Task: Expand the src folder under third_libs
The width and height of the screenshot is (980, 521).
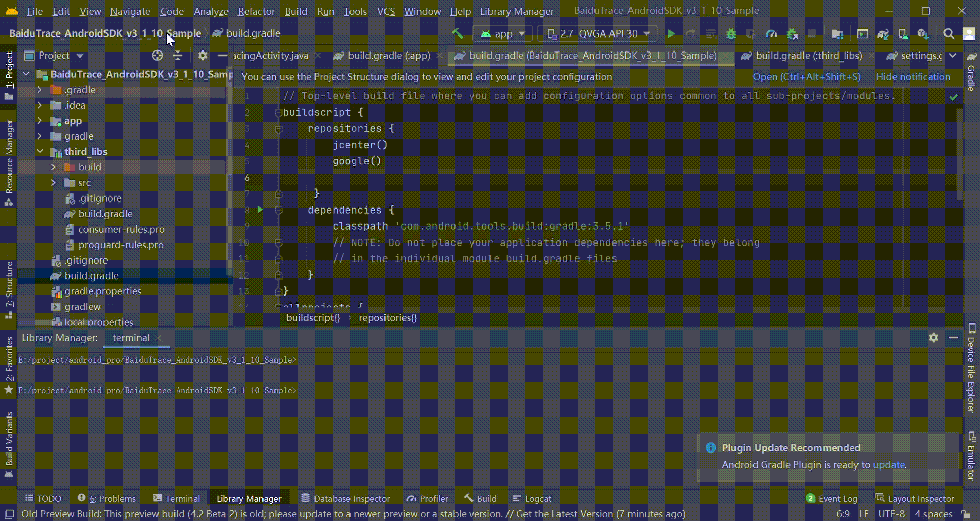Action: coord(54,182)
